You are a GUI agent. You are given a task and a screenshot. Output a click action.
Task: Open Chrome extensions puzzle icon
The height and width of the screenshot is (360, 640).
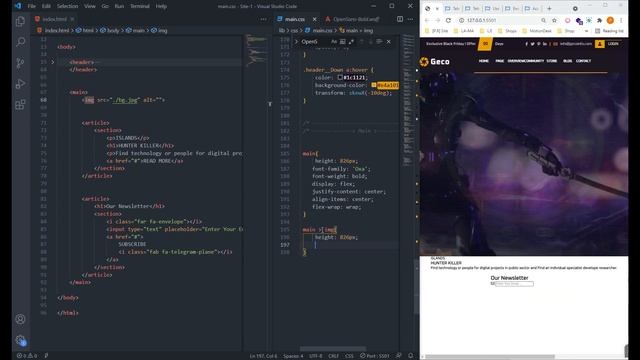pos(599,20)
